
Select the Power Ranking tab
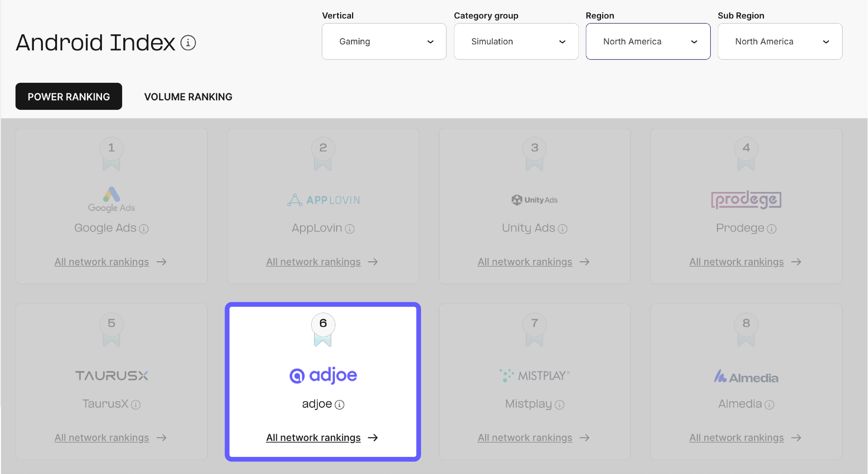pyautogui.click(x=69, y=97)
